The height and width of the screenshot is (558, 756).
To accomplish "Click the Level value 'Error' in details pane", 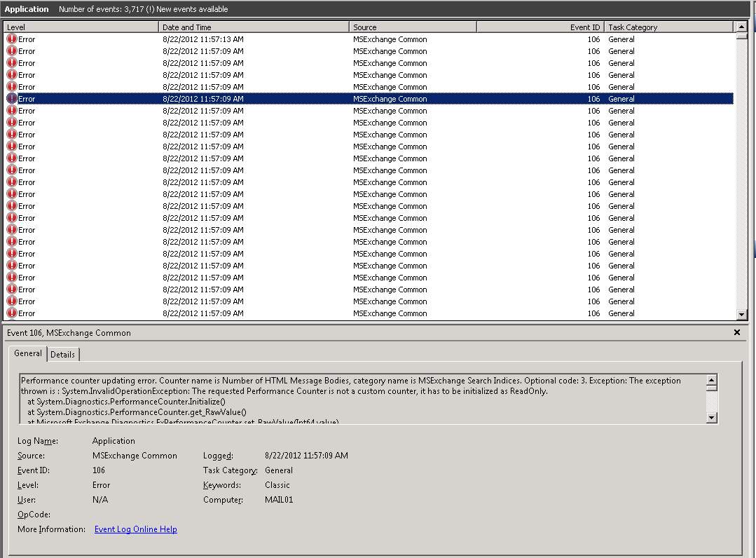I will tap(102, 484).
